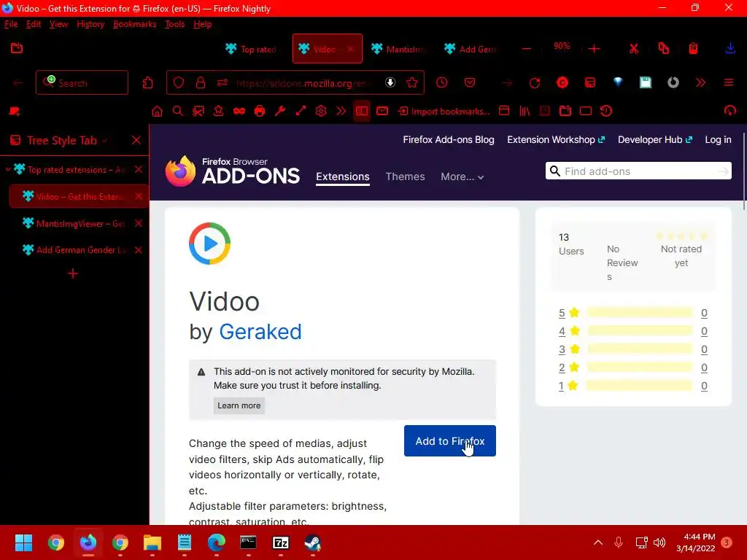Click Add to Firefox button
Viewport: 747px width, 560px height.
coord(449,441)
